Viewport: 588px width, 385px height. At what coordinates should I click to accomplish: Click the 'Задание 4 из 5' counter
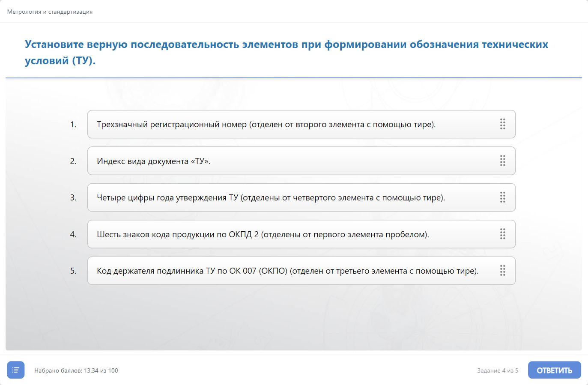(x=497, y=370)
